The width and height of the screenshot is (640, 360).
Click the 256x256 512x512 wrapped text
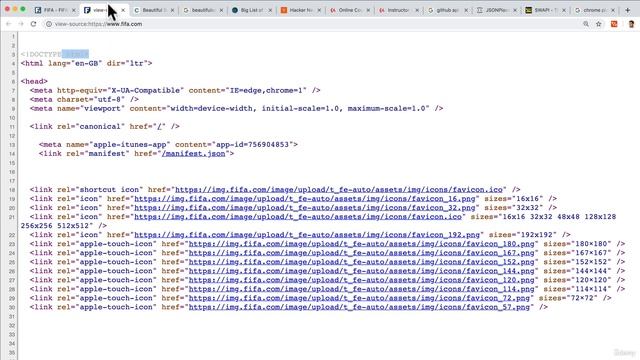57,226
